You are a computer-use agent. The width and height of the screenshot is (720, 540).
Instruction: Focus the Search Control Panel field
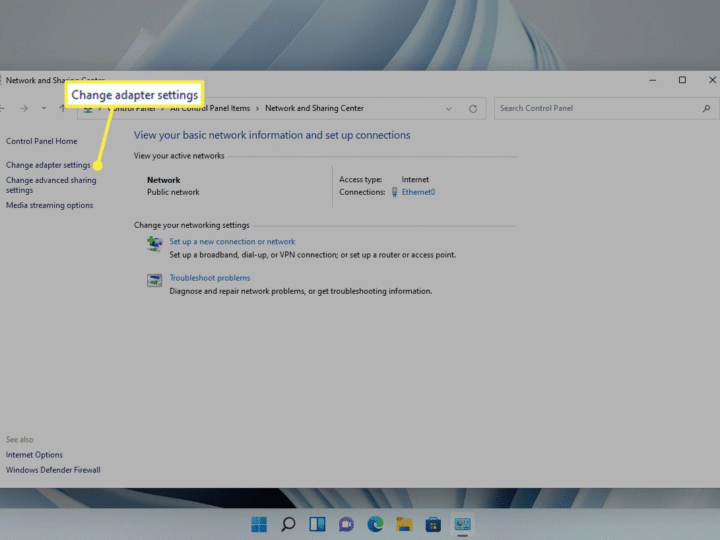pos(606,108)
